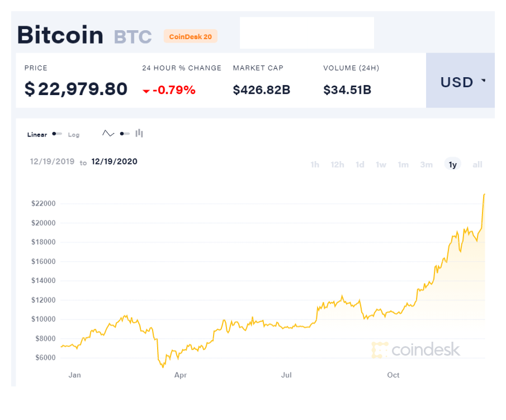Screen dimensions: 506x420
Task: Select the 1h time range
Action: click(315, 164)
